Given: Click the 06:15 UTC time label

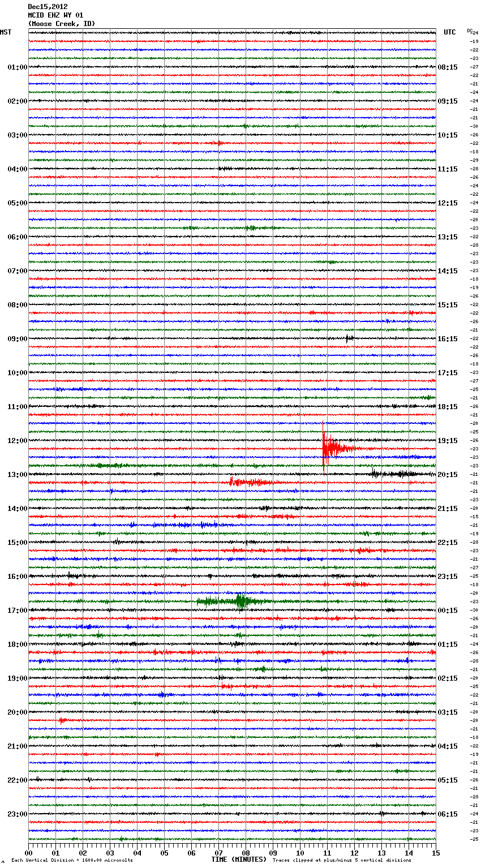Looking at the screenshot, I should (448, 814).
